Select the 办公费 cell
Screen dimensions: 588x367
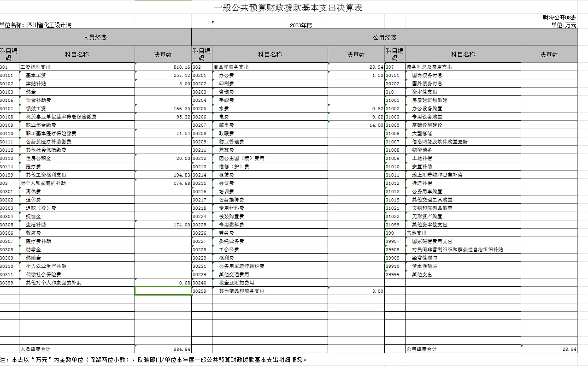(270, 75)
